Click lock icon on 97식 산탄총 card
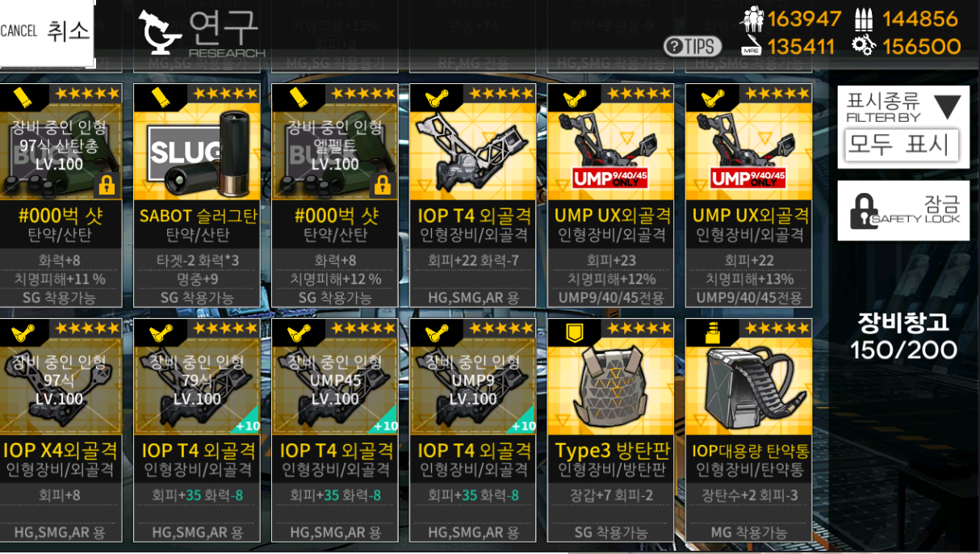The width and height of the screenshot is (980, 554). [107, 186]
